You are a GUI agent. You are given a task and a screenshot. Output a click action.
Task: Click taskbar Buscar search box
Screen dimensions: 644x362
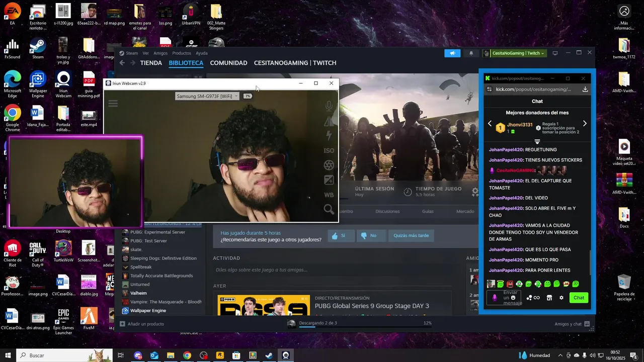[64, 355]
